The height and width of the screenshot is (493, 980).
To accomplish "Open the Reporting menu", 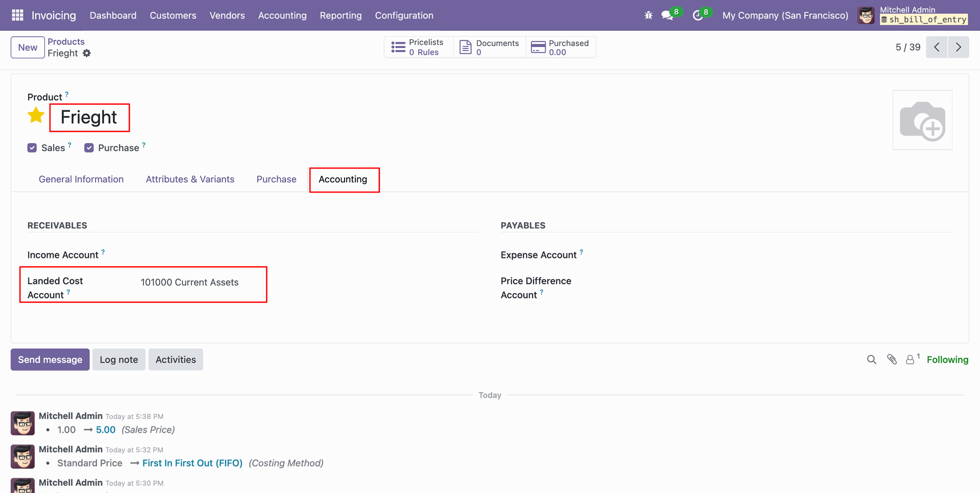I will pos(340,15).
